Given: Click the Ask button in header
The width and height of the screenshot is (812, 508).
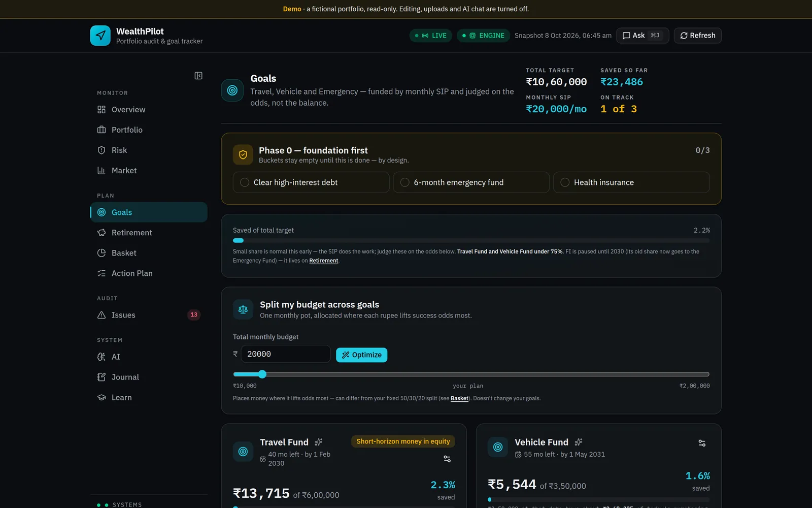Looking at the screenshot, I should 642,36.
